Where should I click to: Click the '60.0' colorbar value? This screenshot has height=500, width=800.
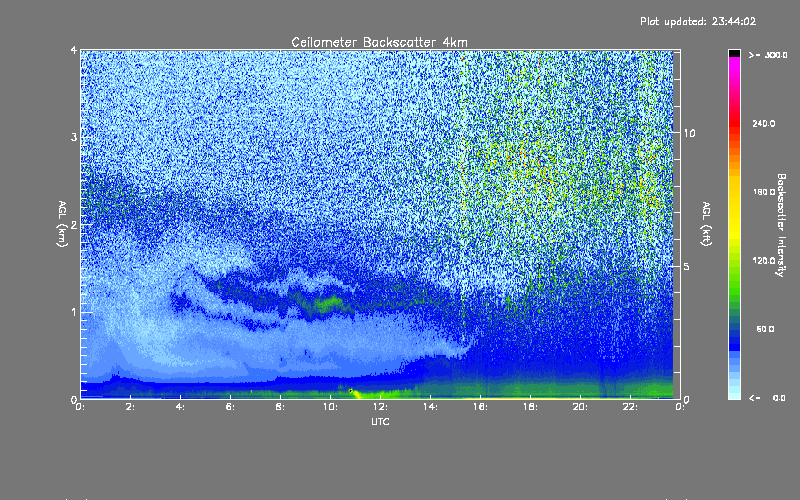coord(765,329)
